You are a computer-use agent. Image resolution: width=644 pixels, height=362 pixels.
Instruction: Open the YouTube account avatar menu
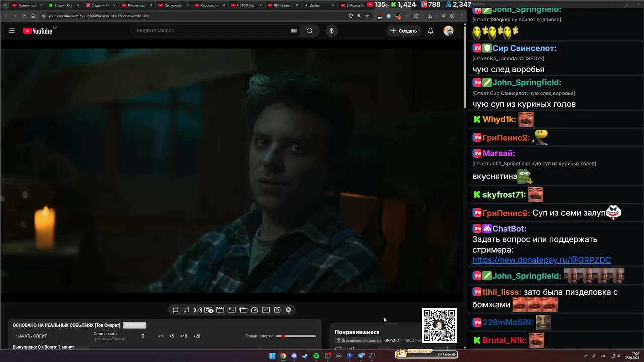point(448,31)
